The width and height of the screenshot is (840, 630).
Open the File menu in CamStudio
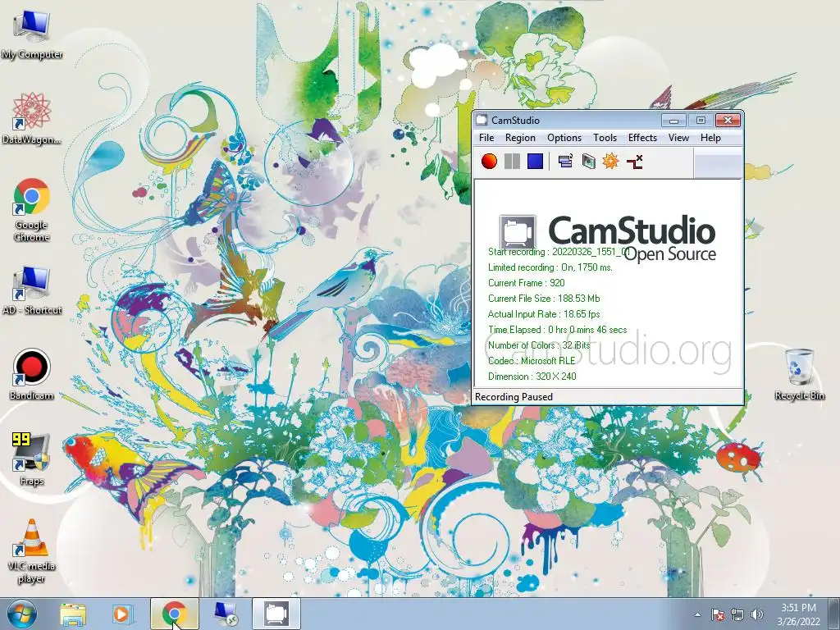(486, 138)
